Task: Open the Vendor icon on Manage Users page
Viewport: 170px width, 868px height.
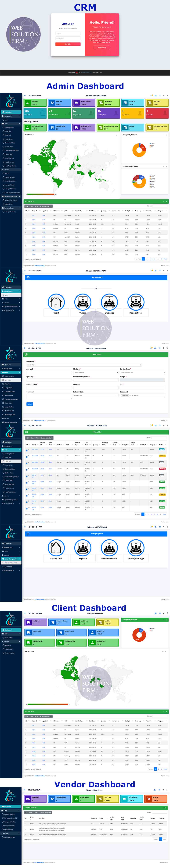Action: (83, 302)
